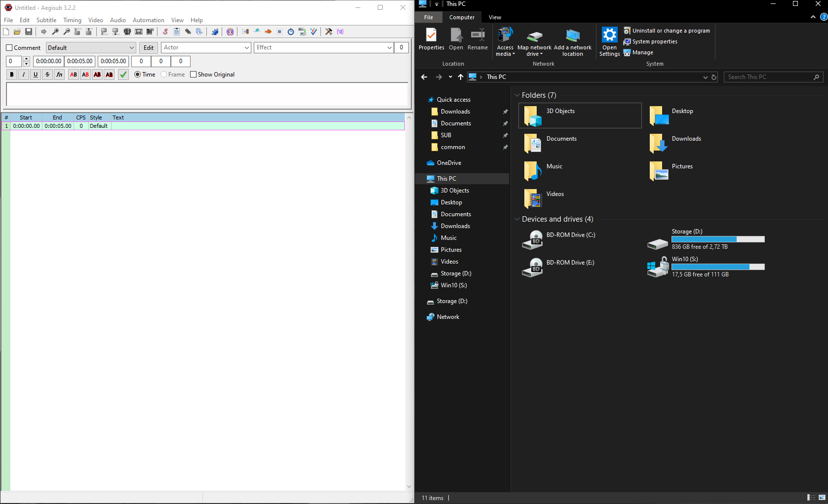Run the spell checker (ABC checkmark icon)
The height and width of the screenshot is (504, 828).
click(313, 32)
